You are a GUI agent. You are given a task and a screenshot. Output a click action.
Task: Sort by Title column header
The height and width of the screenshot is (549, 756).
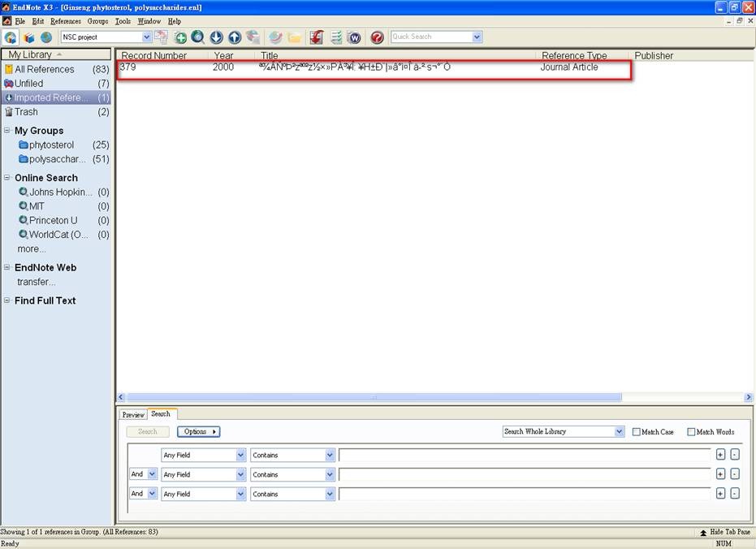[395, 55]
